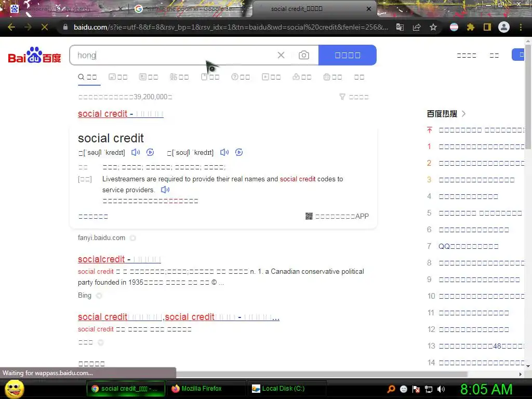
Task: Stop page loading with X button
Action: pos(45,27)
